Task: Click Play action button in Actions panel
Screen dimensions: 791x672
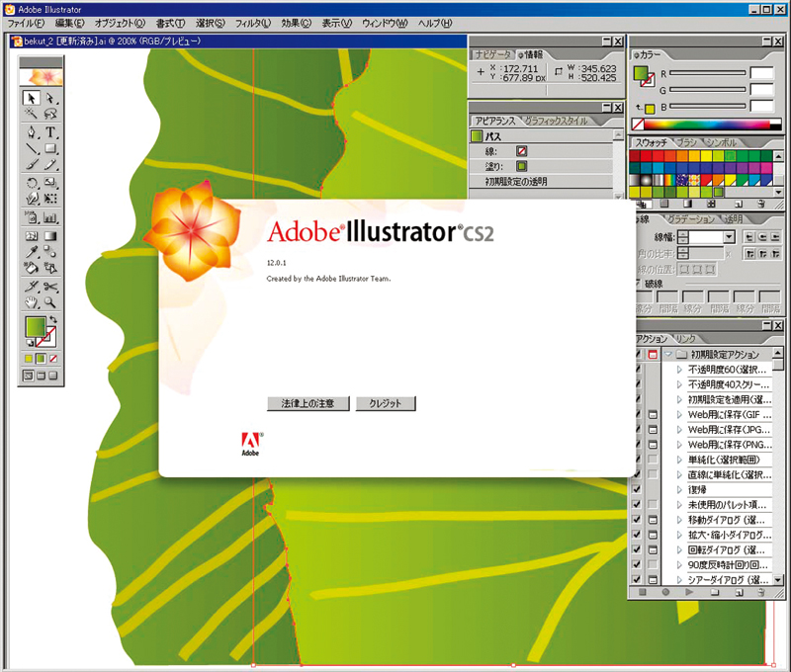Action: point(689,592)
